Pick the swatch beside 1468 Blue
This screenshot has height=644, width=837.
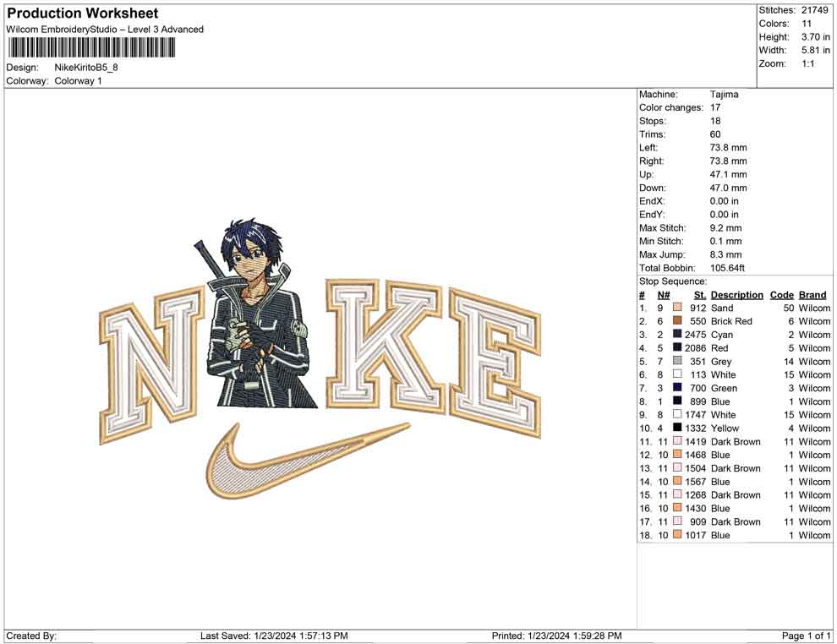pos(677,455)
